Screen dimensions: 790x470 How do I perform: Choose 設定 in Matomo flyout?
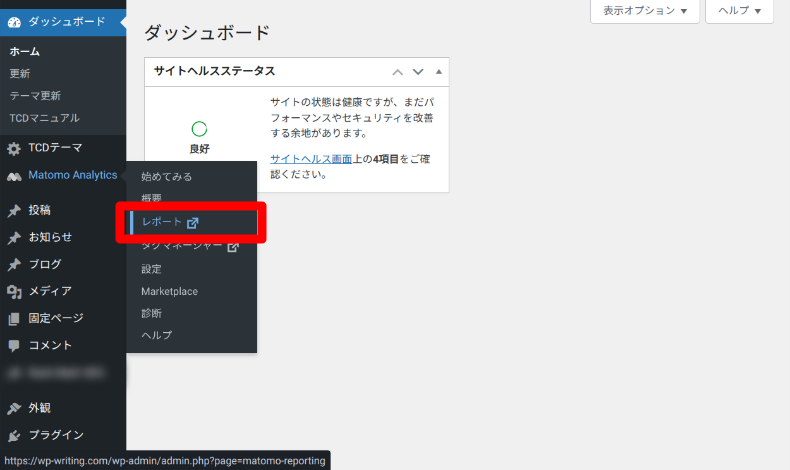(x=151, y=269)
